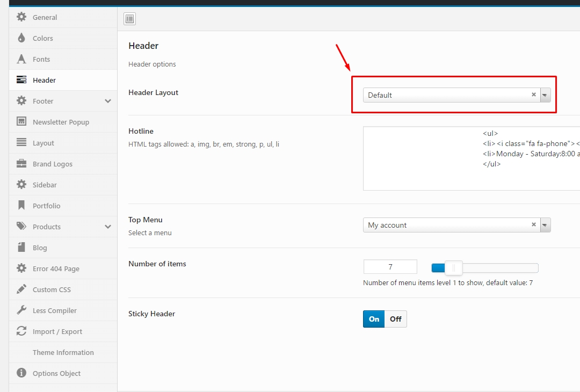Click the Brand Logos sidebar icon
The height and width of the screenshot is (392, 580).
(x=21, y=164)
